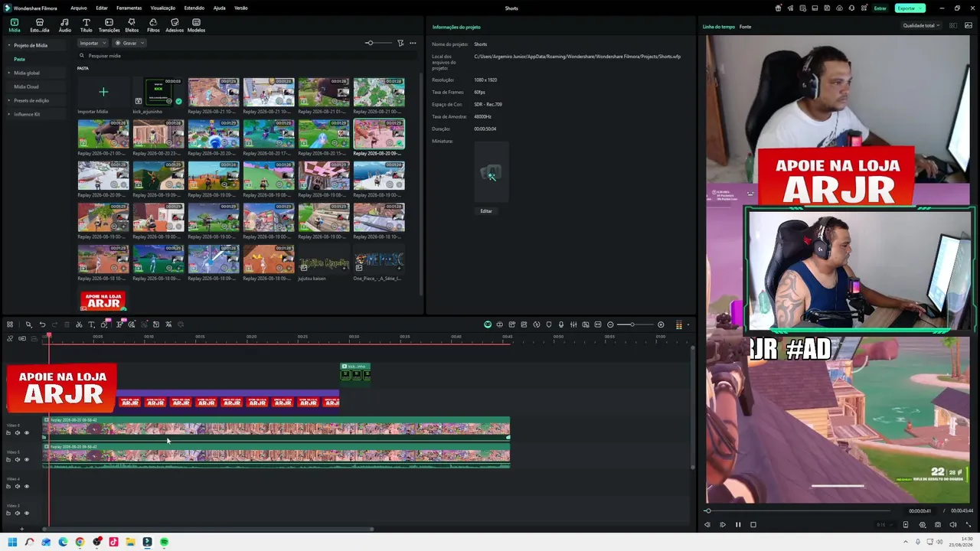This screenshot has height=551, width=980.
Task: Click the Editar thumbnail button
Action: point(486,211)
